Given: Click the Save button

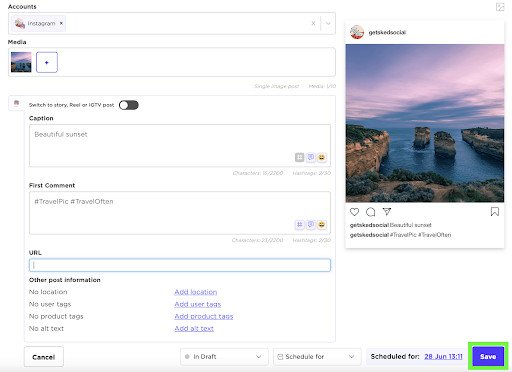Looking at the screenshot, I should pos(488,356).
